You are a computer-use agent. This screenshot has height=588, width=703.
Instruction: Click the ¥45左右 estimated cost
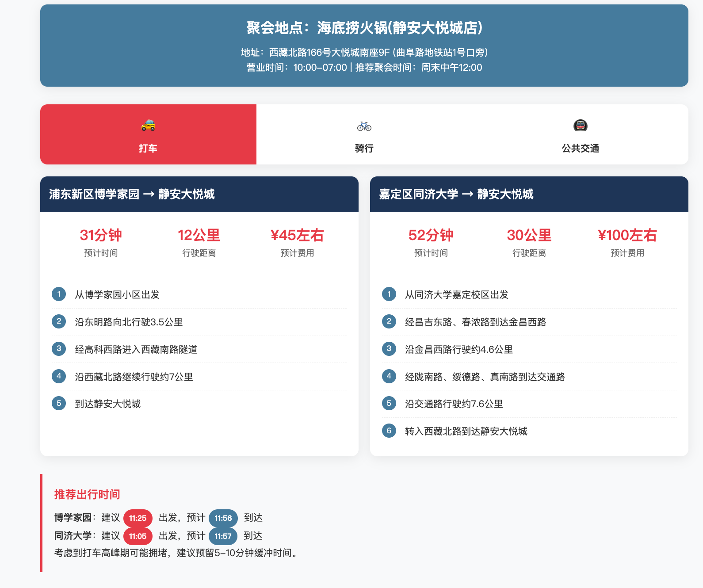(x=297, y=235)
